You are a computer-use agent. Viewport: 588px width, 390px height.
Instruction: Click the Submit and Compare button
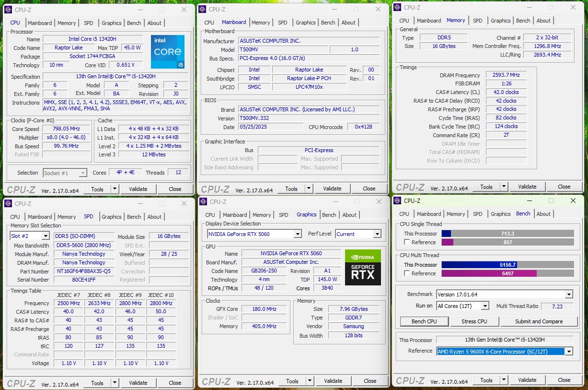pos(539,321)
